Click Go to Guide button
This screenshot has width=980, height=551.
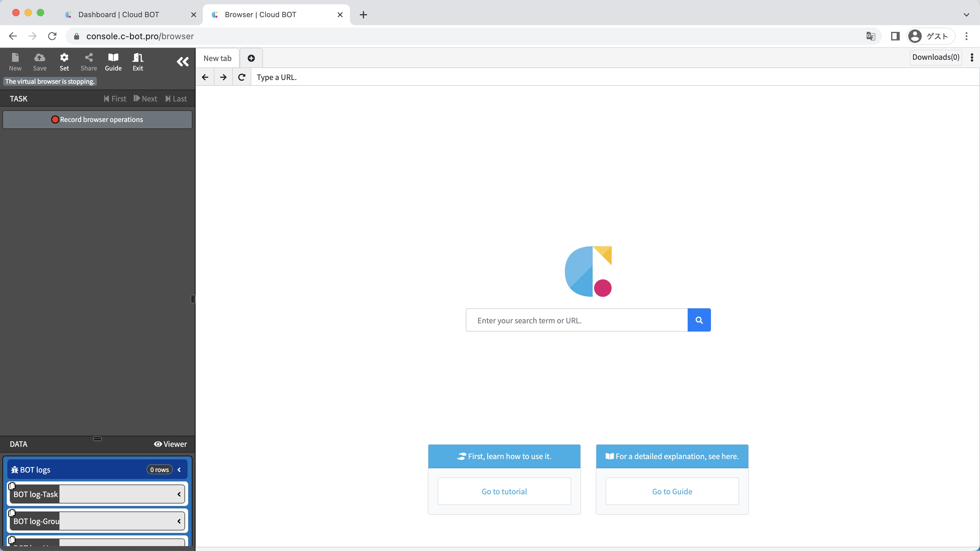pos(672,491)
